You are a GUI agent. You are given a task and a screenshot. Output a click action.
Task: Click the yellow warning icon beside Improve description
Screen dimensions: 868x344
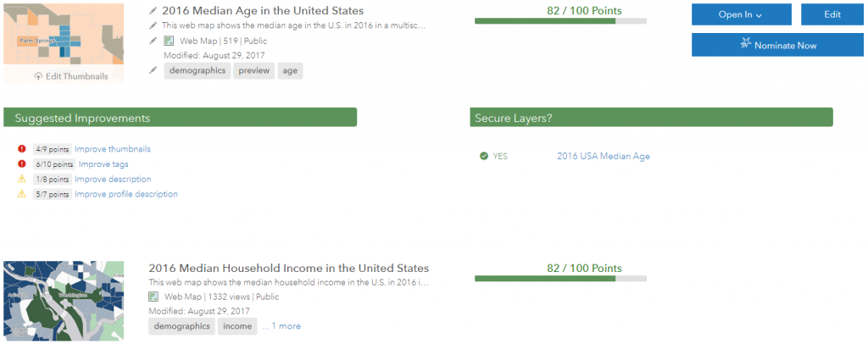[x=21, y=180]
